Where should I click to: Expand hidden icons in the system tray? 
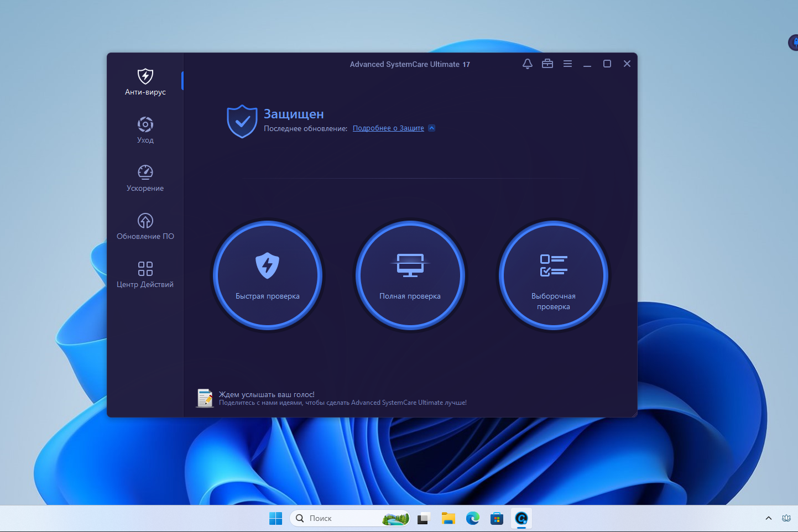click(x=768, y=518)
